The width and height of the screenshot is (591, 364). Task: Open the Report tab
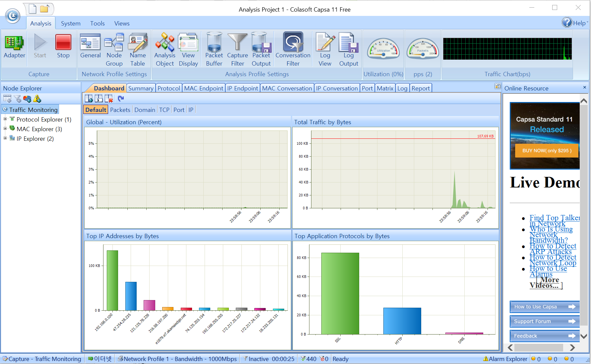coord(421,88)
